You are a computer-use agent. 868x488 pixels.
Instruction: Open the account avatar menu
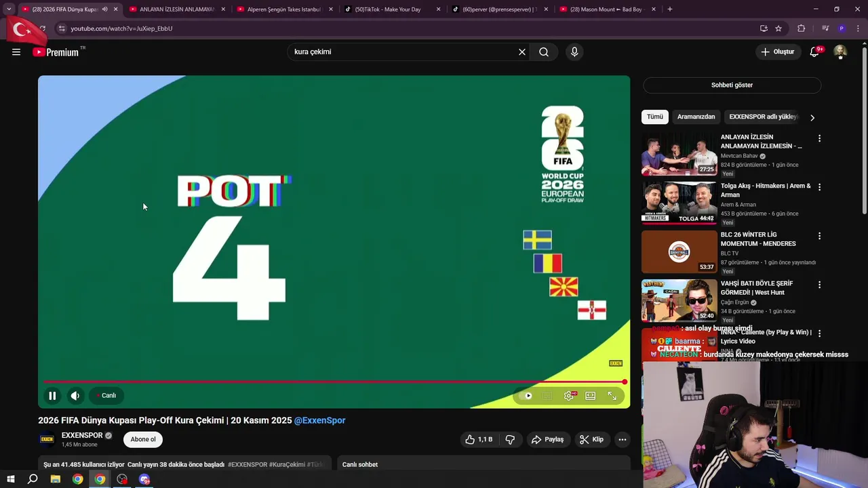tap(840, 52)
